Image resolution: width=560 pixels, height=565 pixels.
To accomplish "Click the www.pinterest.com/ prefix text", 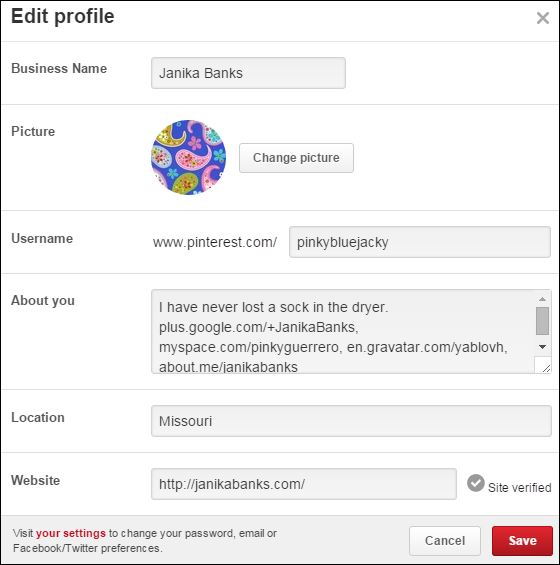I will (x=215, y=242).
